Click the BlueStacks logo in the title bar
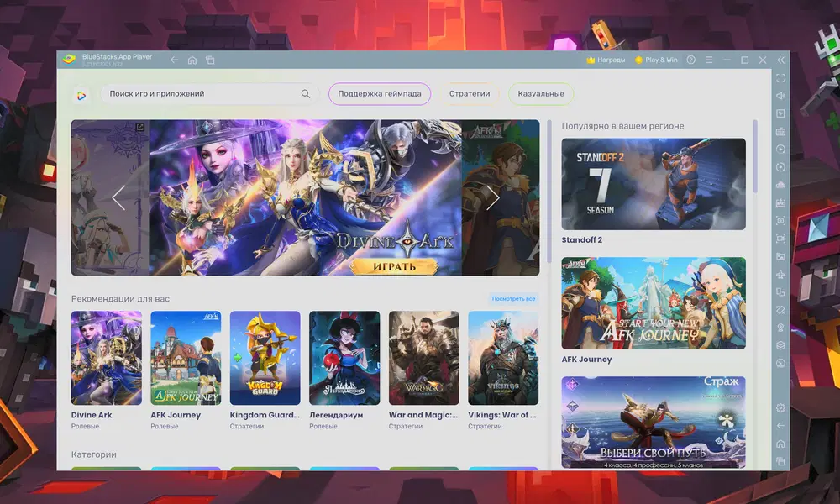The width and height of the screenshot is (840, 504). pyautogui.click(x=69, y=59)
